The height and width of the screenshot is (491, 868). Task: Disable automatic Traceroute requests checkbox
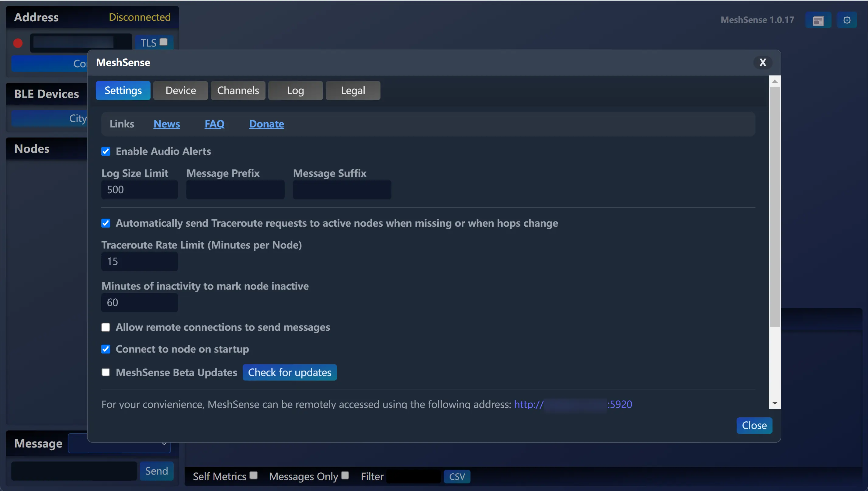[106, 223]
